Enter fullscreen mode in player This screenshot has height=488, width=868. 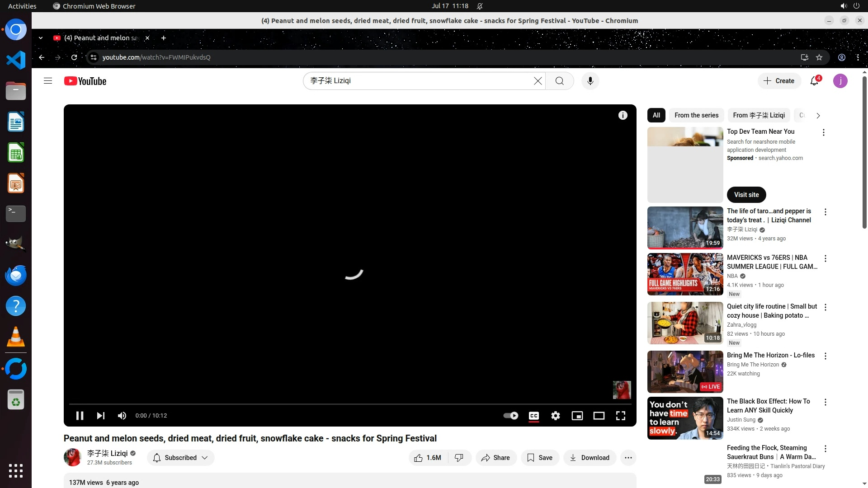click(620, 416)
